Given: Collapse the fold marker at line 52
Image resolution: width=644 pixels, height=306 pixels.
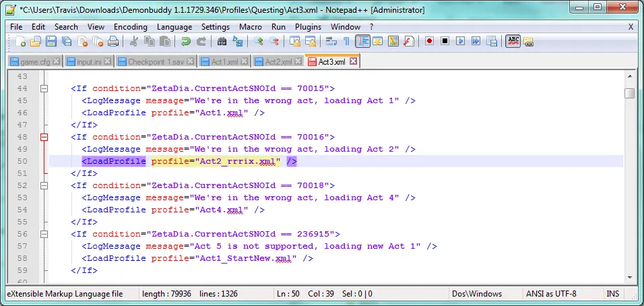Looking at the screenshot, I should point(44,185).
